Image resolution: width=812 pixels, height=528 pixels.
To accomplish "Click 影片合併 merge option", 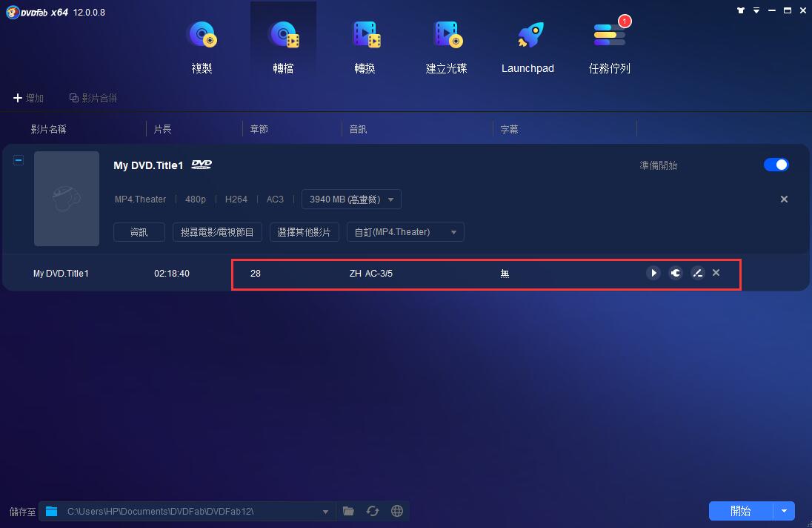I will click(x=93, y=98).
